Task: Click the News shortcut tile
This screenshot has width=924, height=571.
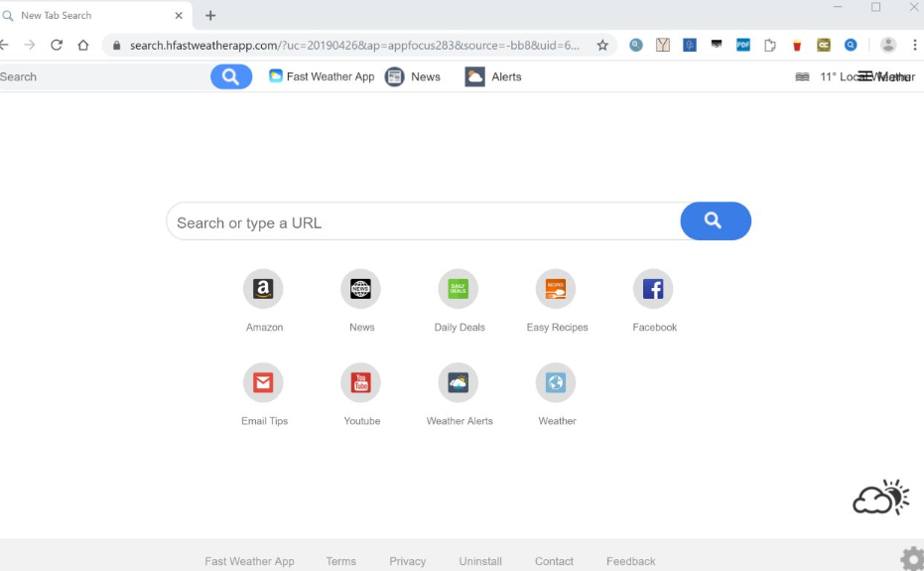Action: 360,289
